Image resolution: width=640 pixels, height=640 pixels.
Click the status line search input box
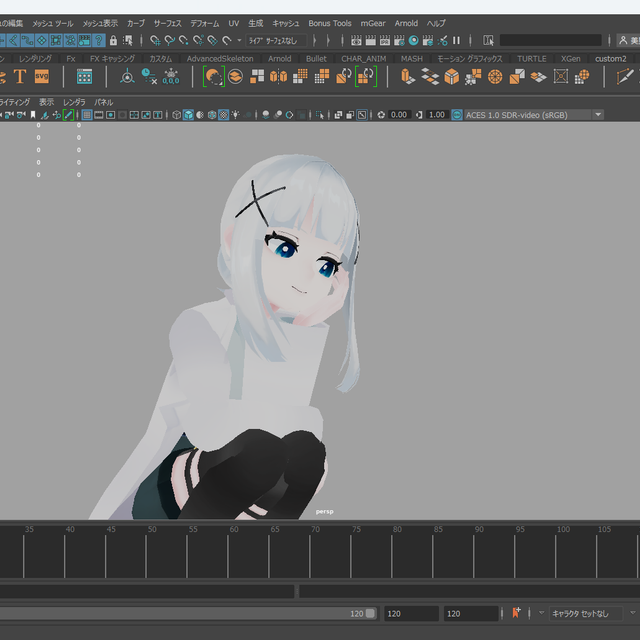(x=550, y=40)
